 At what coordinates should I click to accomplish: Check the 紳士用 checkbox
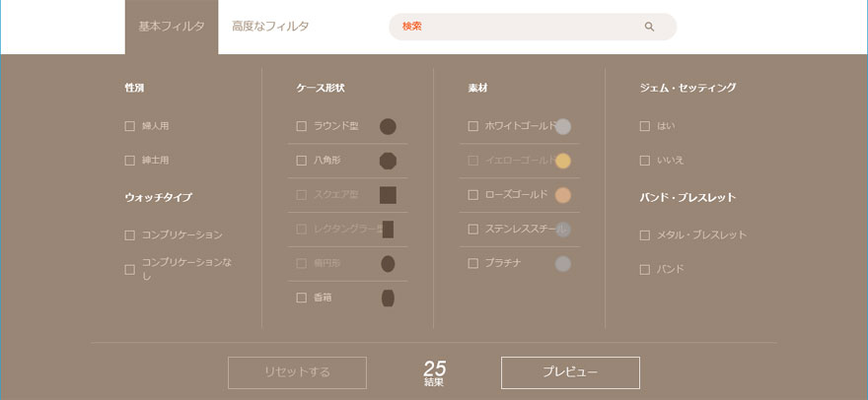129,161
